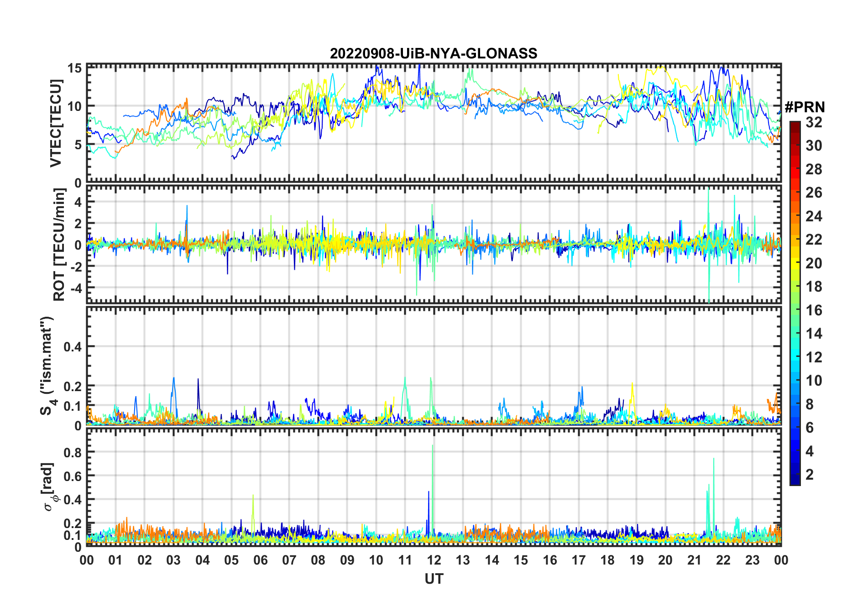Pick x-axis hour label 19
The width and height of the screenshot is (868, 607).
pyautogui.click(x=637, y=560)
